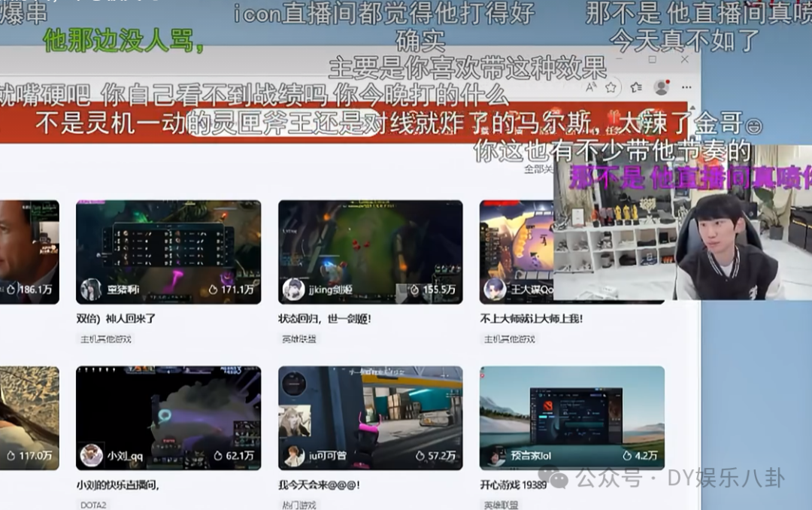This screenshot has height=510, width=812.
Task: Click the 155.5万 viewer count
Action: tap(439, 290)
